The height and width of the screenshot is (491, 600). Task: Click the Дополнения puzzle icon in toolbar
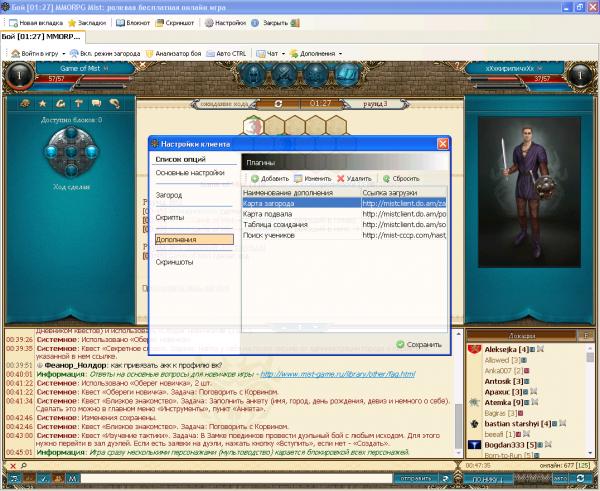click(294, 54)
